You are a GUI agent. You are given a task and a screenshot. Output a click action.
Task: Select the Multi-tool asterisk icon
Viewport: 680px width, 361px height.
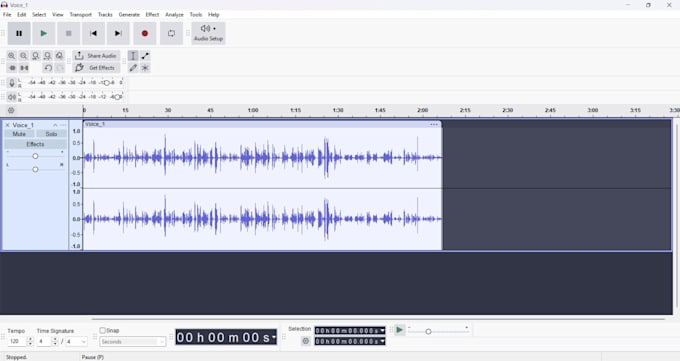[145, 68]
